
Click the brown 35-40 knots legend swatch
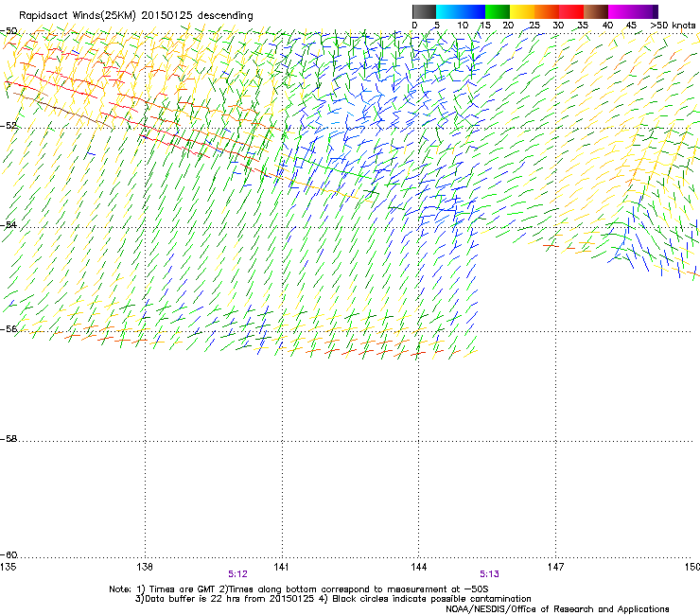pos(596,11)
